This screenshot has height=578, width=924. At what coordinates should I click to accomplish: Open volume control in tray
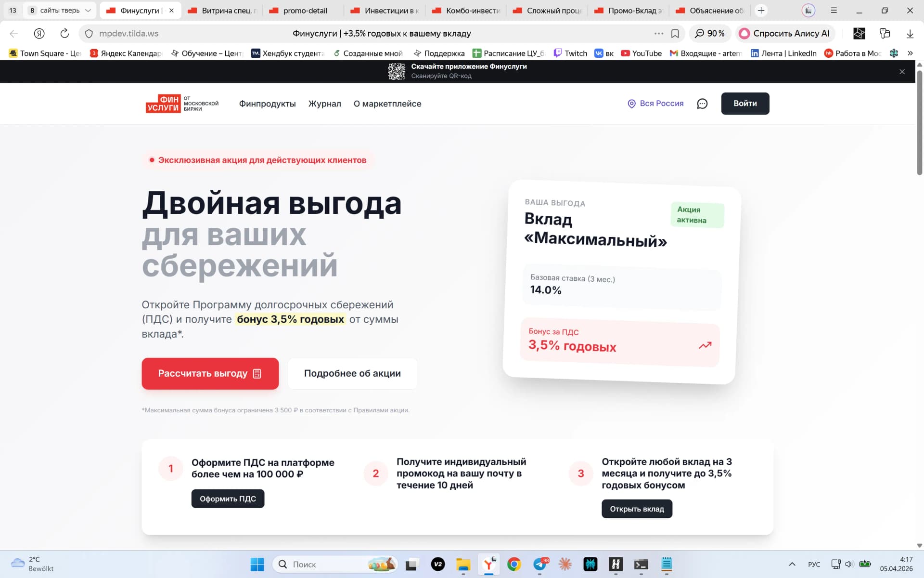849,564
